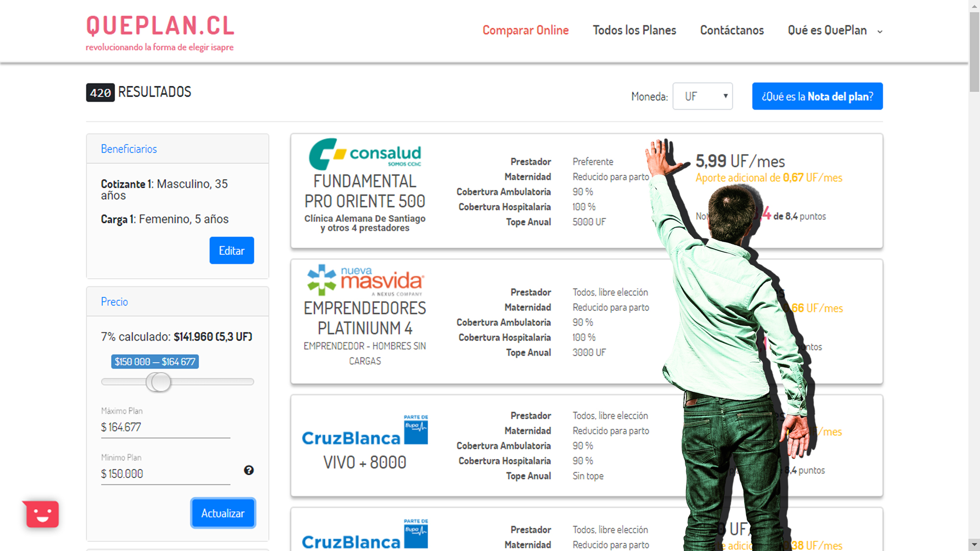This screenshot has width=980, height=551.
Task: Click the Máximo Plan input field
Action: pyautogui.click(x=165, y=428)
